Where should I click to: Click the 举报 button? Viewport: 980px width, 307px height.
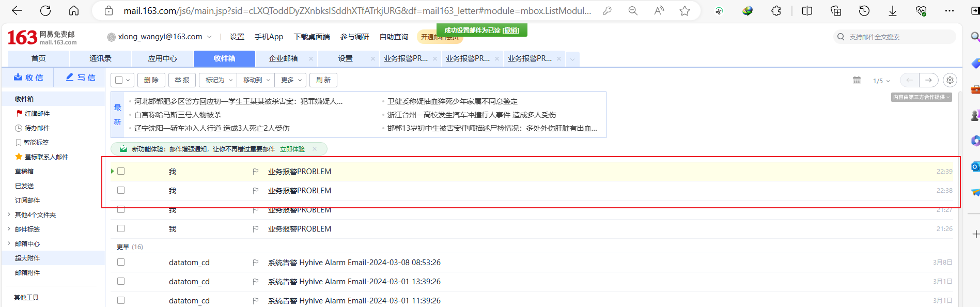pyautogui.click(x=182, y=80)
